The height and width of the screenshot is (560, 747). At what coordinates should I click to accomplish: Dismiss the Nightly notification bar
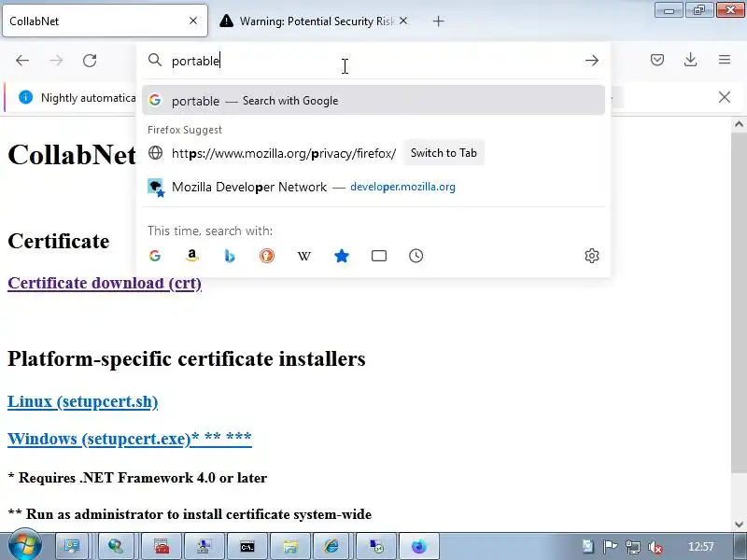[725, 97]
